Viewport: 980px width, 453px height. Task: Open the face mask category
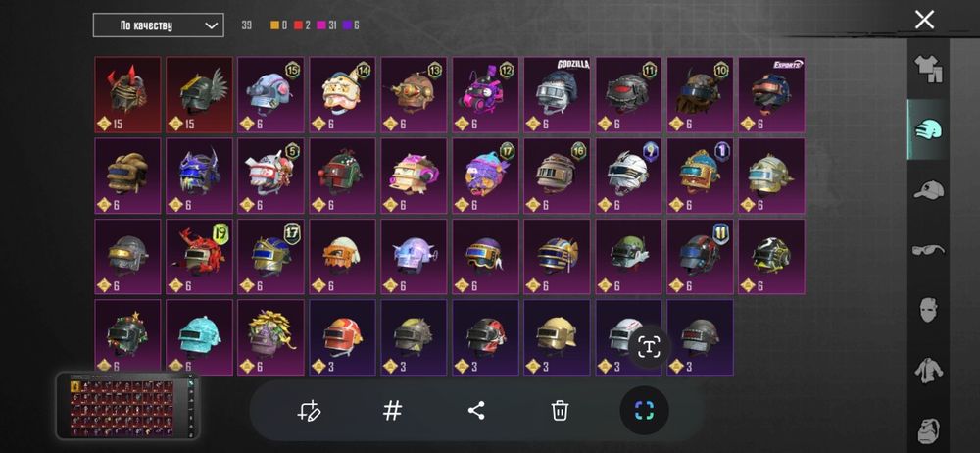pos(928,311)
